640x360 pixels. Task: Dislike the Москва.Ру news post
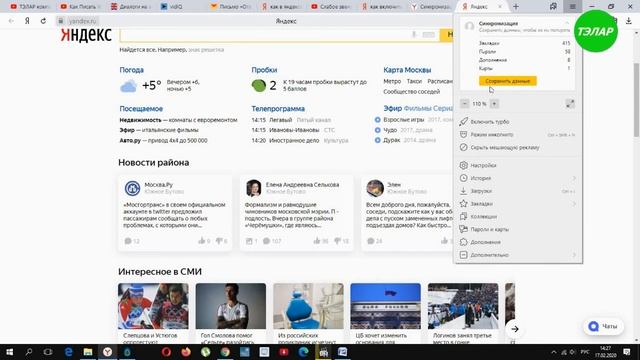(x=219, y=241)
